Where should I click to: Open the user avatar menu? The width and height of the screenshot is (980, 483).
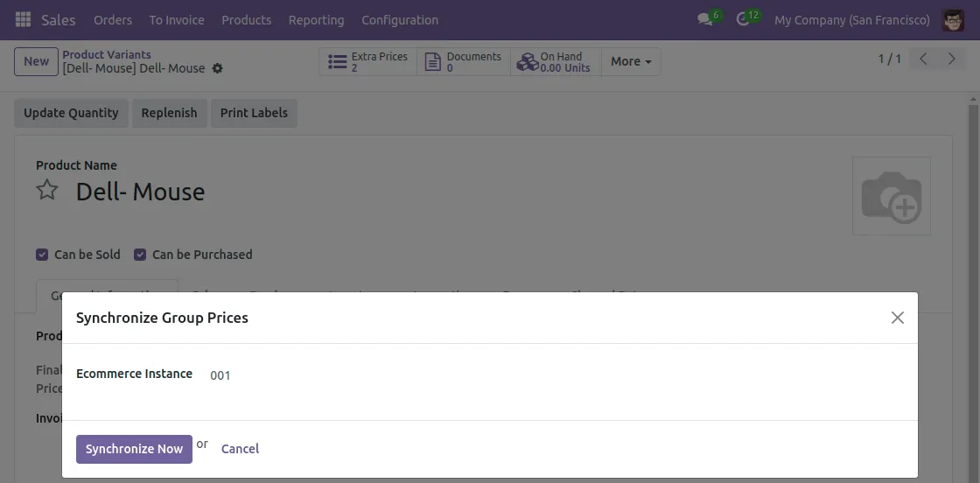953,20
